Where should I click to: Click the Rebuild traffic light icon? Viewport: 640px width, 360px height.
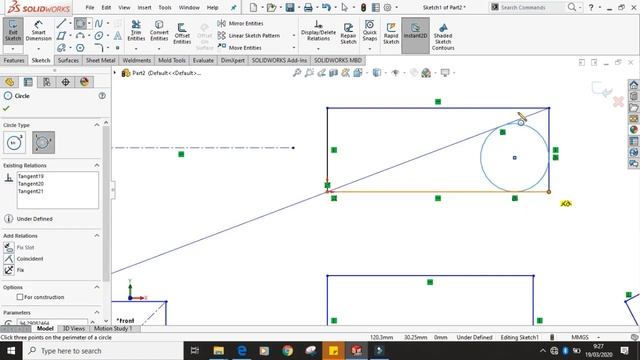(363, 7)
